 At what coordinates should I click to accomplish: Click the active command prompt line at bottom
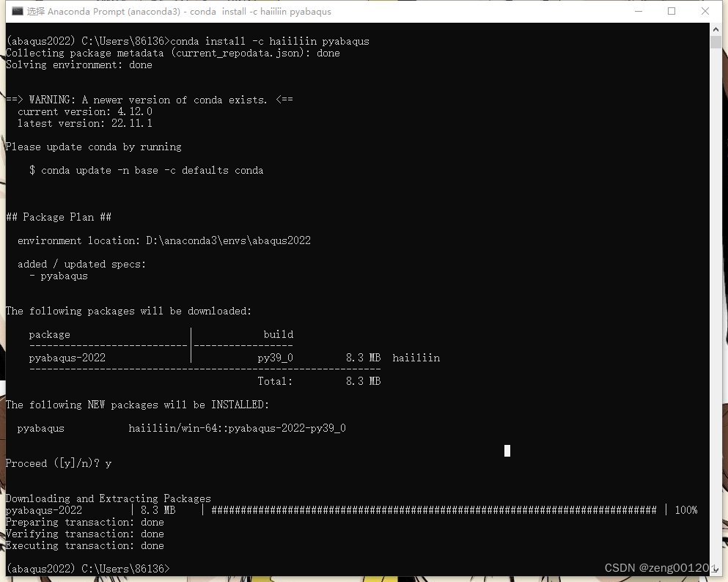tap(88, 567)
